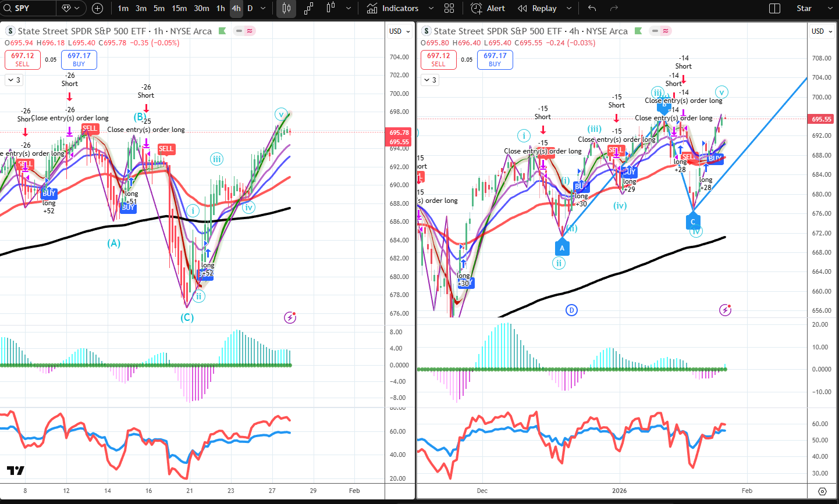The image size is (839, 504).
Task: Create an Alert
Action: click(x=488, y=8)
